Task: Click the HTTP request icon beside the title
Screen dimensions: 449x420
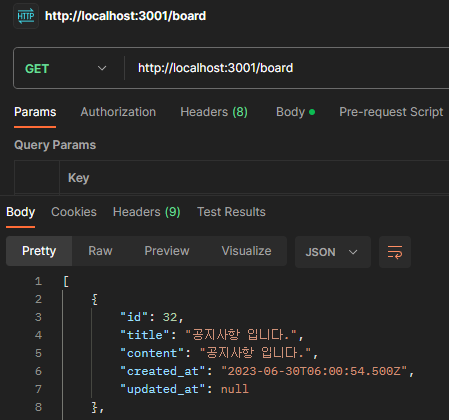Action: (x=26, y=16)
